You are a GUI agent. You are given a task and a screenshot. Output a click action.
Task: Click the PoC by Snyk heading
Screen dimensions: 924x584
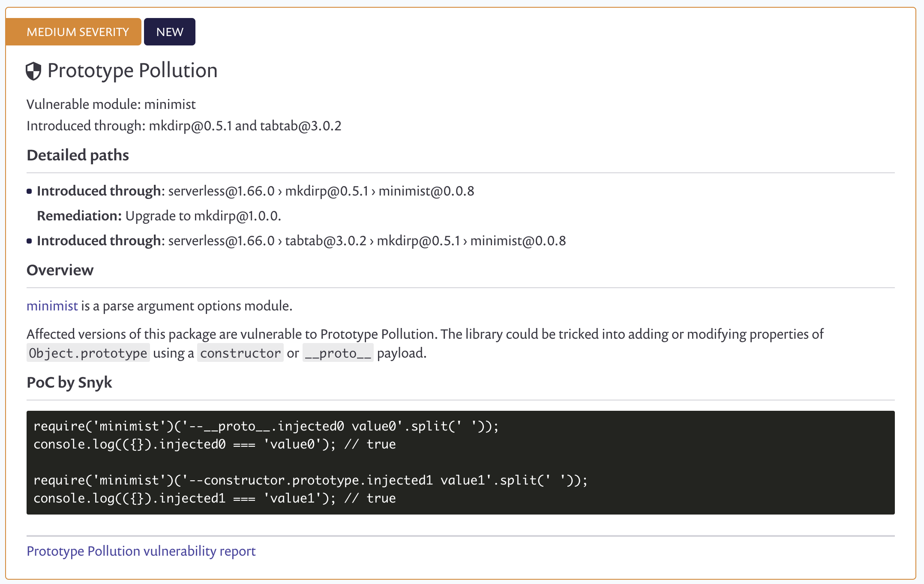click(69, 382)
